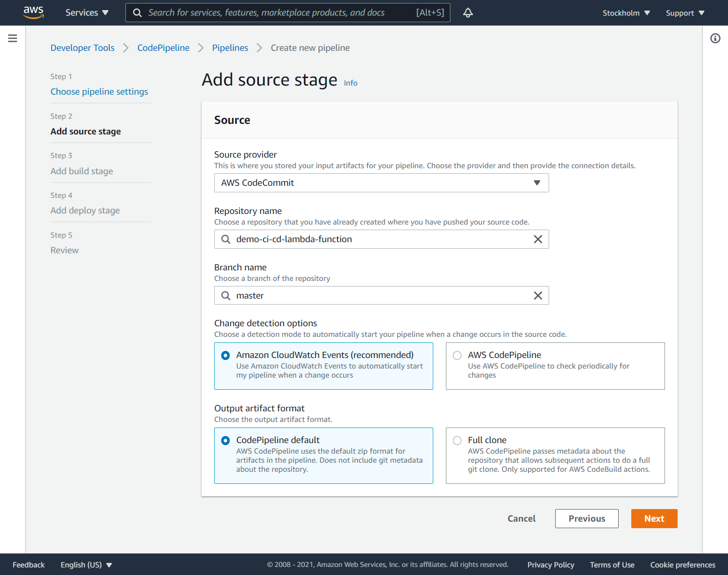Click the magnifier icon in Repository name field

226,239
